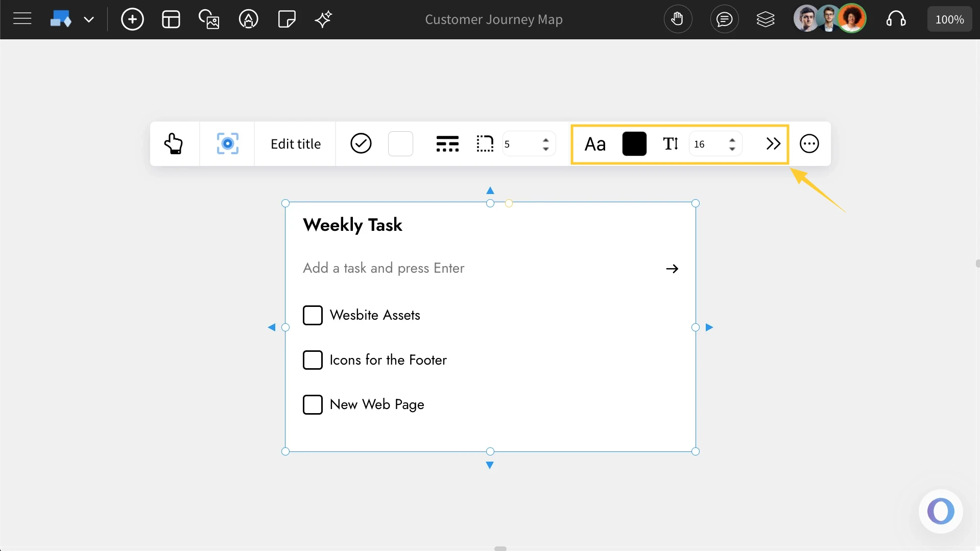The height and width of the screenshot is (551, 980).
Task: Open the create new element tool
Action: pos(132,19)
